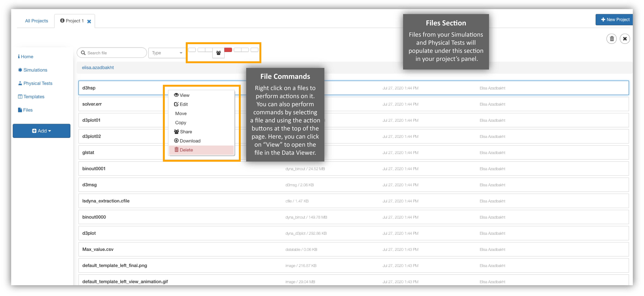The width and height of the screenshot is (644, 296).
Task: Click the 'dyna_binout / 149.78 MB' cell
Action: tap(306, 217)
